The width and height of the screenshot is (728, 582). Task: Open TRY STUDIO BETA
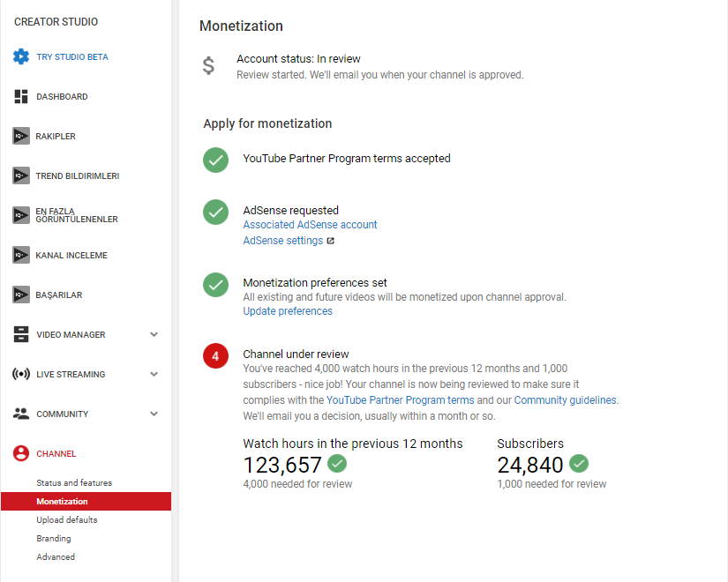coord(72,57)
